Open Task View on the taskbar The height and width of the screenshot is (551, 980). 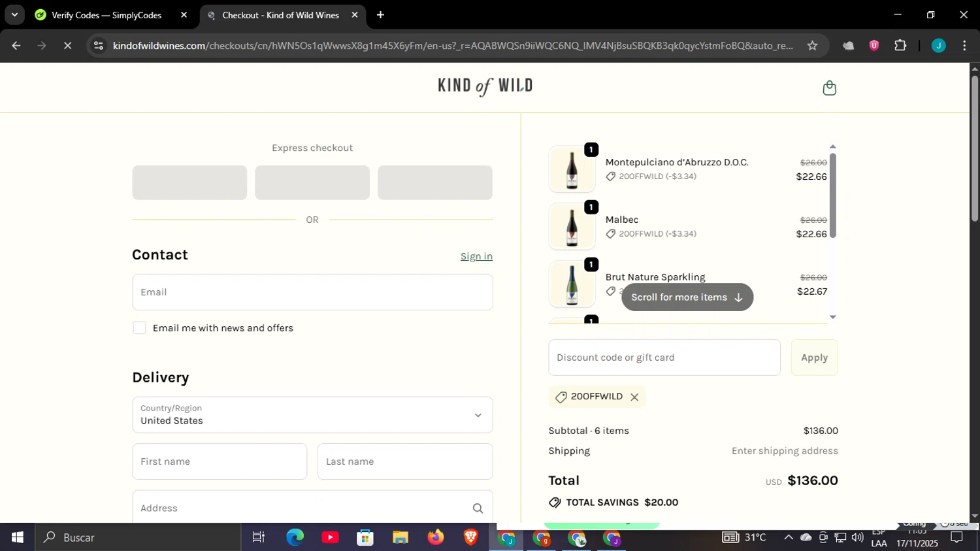click(259, 537)
